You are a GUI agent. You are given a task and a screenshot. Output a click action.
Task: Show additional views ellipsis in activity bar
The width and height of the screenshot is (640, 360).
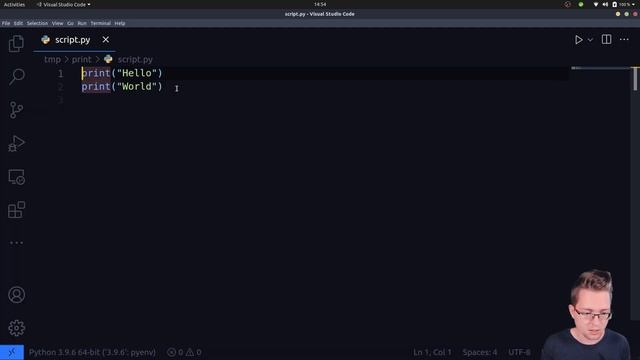point(16,243)
